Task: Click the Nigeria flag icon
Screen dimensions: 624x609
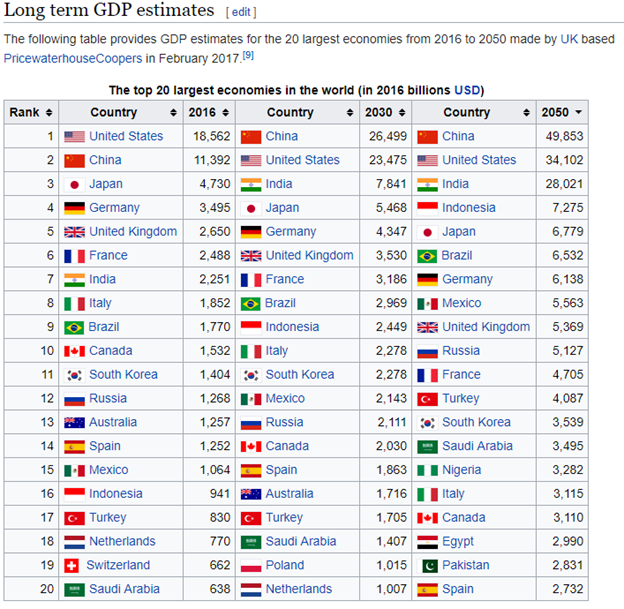Action: click(427, 470)
